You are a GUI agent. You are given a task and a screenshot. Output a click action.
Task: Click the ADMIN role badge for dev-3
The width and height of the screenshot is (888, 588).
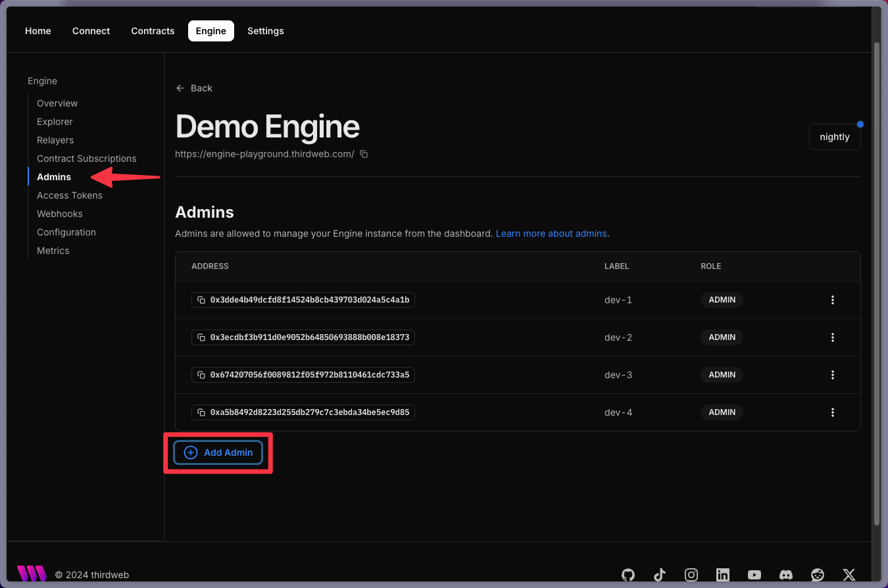point(722,375)
